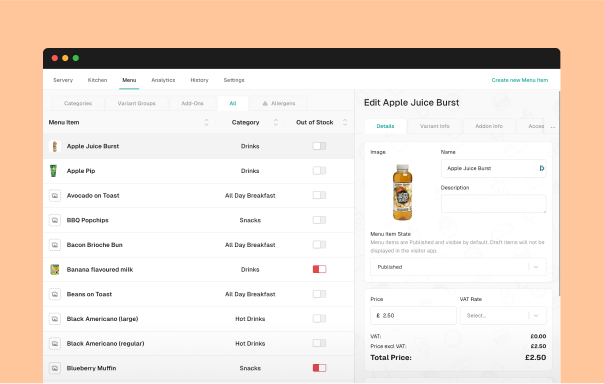
Task: Switch to the Addon Info tab
Action: (x=489, y=126)
